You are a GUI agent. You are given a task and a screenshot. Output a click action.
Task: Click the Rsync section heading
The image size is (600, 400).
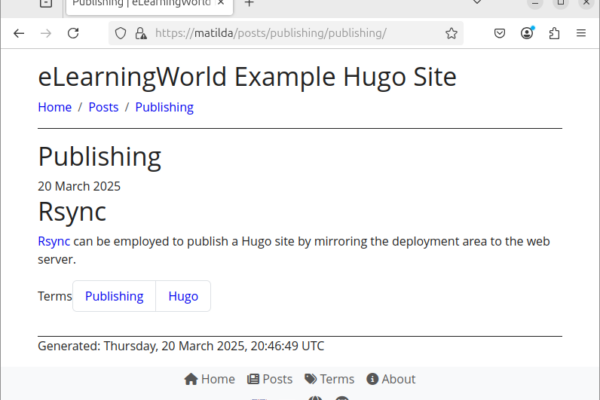click(72, 212)
